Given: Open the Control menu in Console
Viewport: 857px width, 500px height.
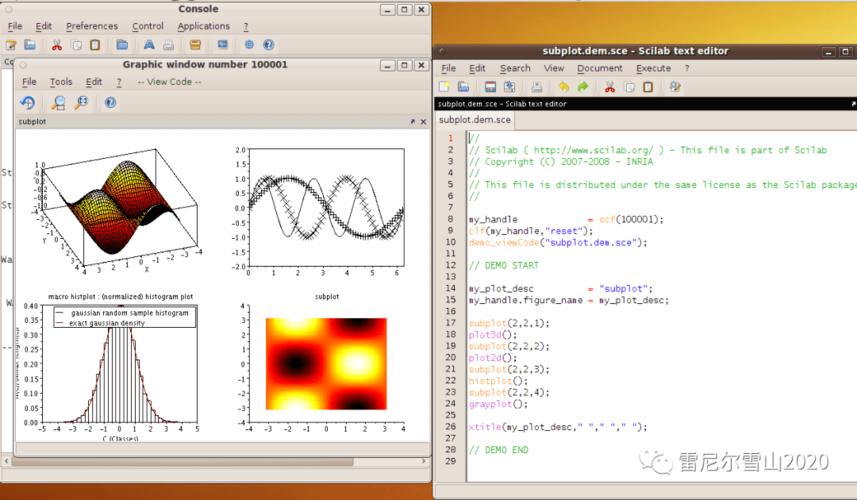Looking at the screenshot, I should click(x=148, y=26).
